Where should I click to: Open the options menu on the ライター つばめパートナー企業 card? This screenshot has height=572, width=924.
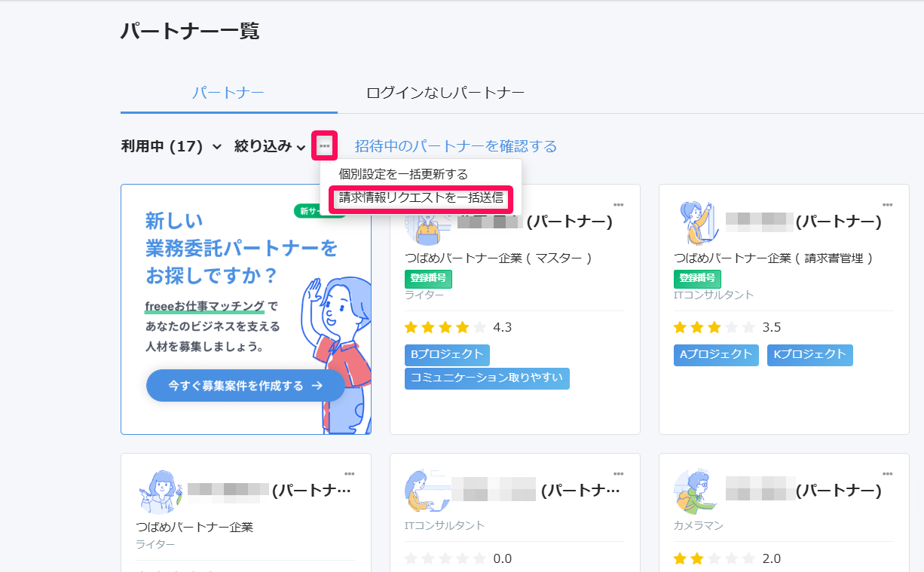click(349, 473)
